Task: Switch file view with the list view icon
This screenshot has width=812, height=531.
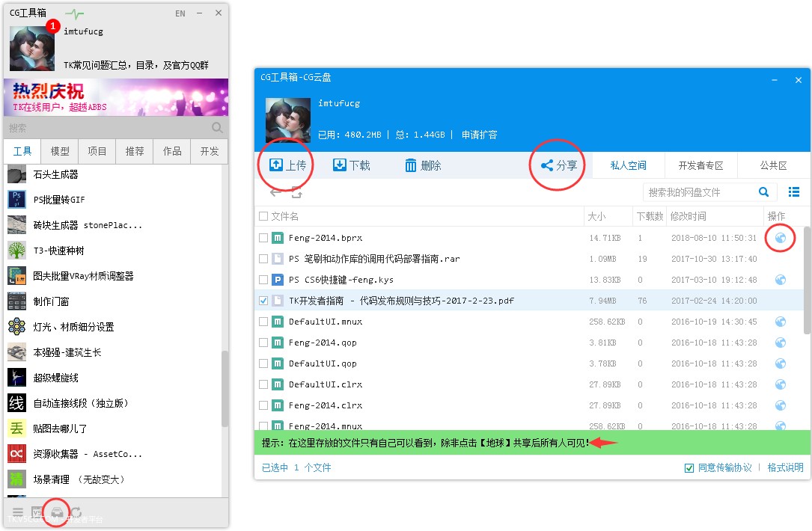Action: [x=794, y=192]
